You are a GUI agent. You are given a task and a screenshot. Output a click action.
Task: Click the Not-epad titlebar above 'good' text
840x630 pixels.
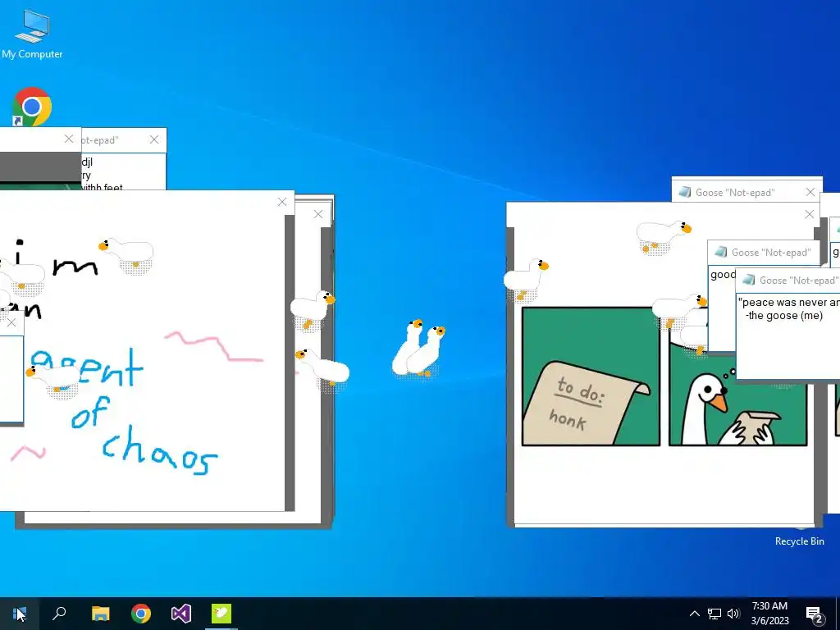[x=764, y=253]
